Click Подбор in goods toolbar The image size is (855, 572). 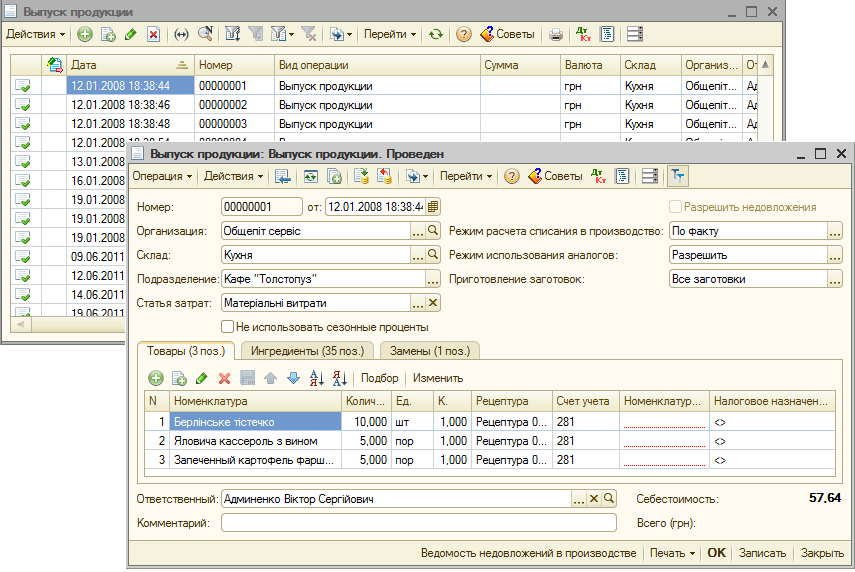(380, 378)
